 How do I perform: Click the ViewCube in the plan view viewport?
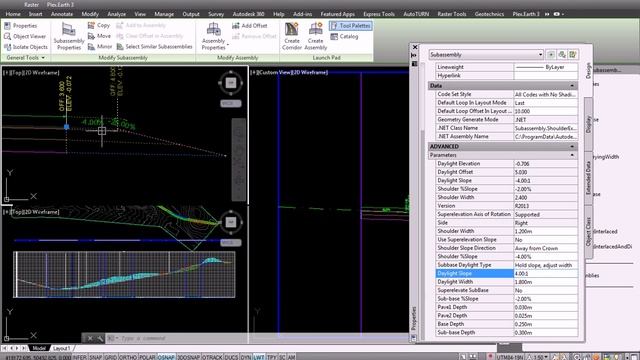[231, 222]
